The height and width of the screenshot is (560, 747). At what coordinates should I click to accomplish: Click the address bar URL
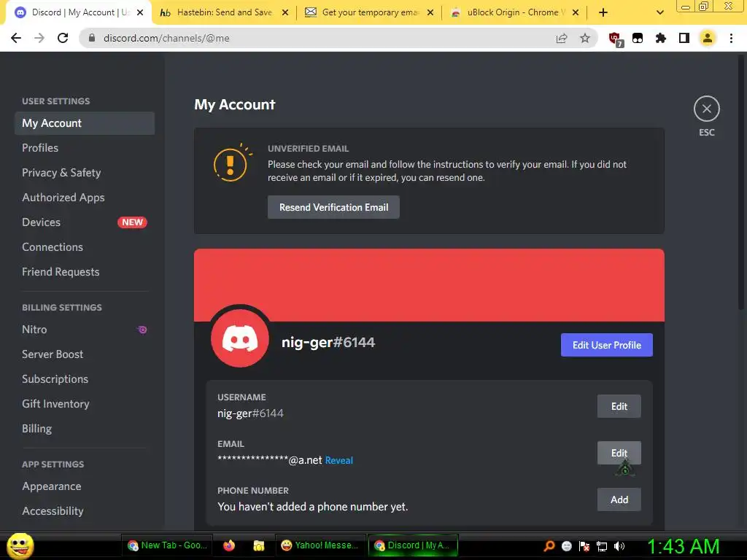(166, 38)
